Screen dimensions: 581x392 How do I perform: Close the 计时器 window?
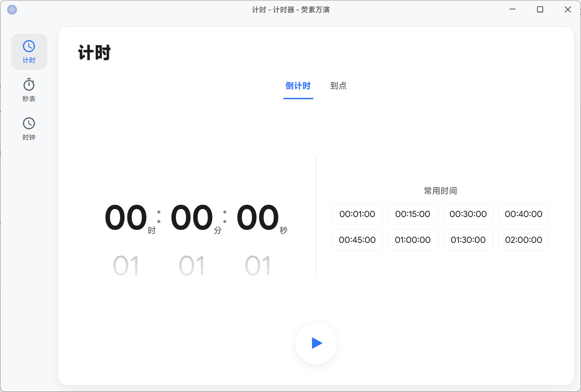point(568,9)
